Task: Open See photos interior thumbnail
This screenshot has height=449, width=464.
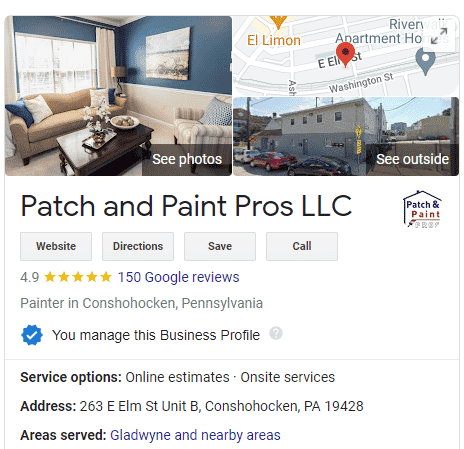Action: click(118, 96)
